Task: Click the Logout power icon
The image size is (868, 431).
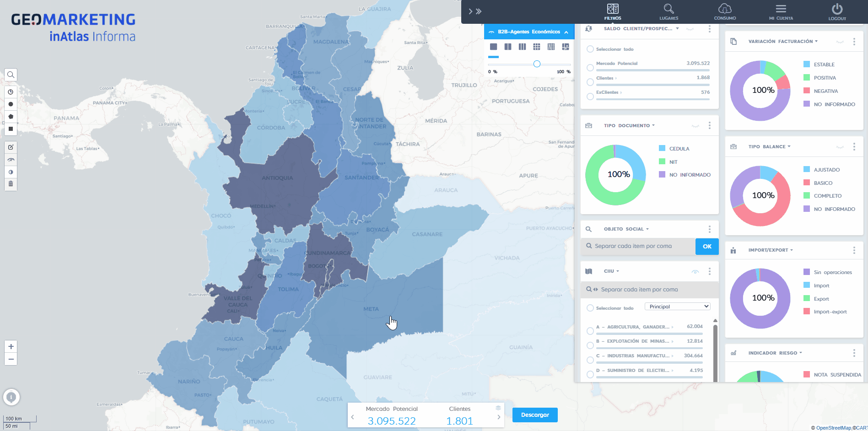Action: 837,11
